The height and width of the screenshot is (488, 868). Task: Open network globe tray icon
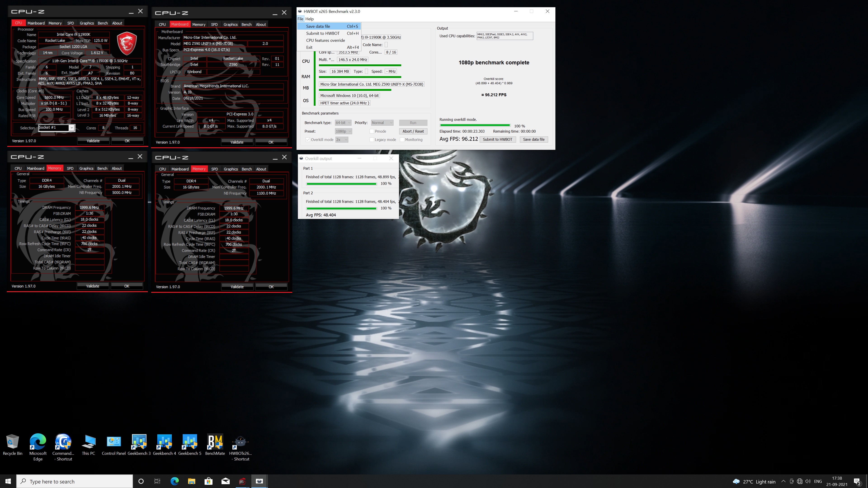point(800,481)
